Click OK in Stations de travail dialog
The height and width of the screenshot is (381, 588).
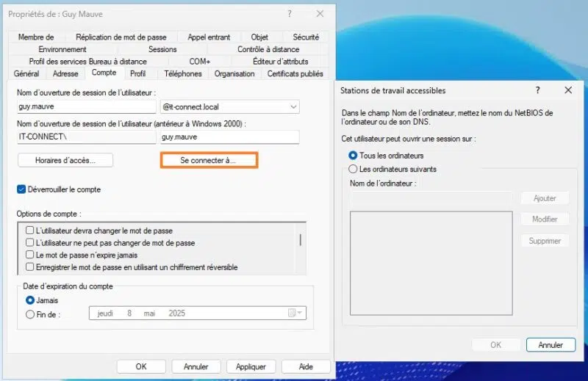tap(495, 344)
